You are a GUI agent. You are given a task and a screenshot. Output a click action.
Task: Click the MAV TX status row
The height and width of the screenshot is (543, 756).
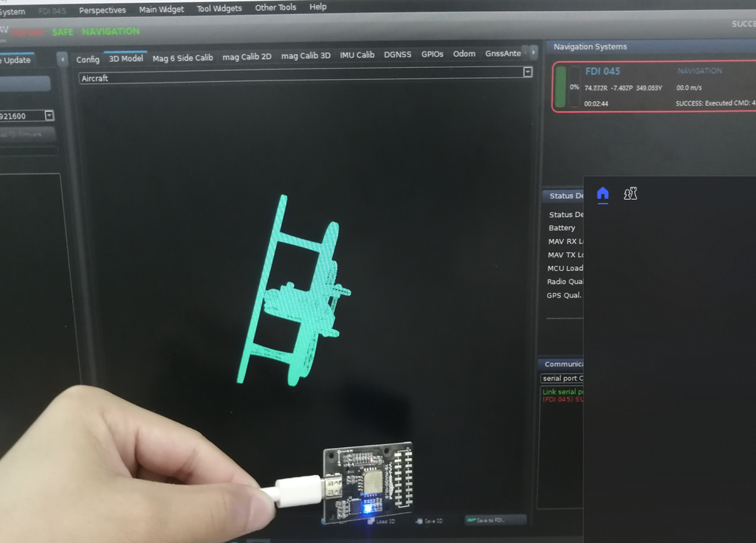[565, 255]
